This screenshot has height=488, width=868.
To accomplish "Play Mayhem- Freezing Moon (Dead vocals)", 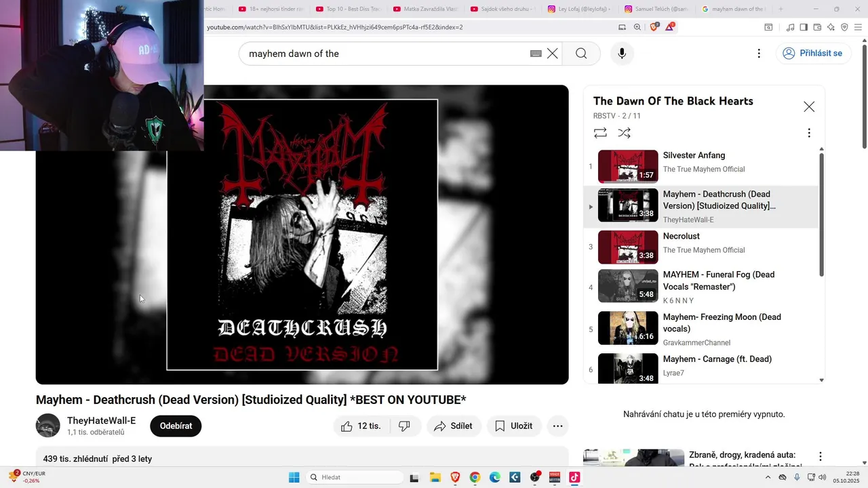I will [x=702, y=329].
